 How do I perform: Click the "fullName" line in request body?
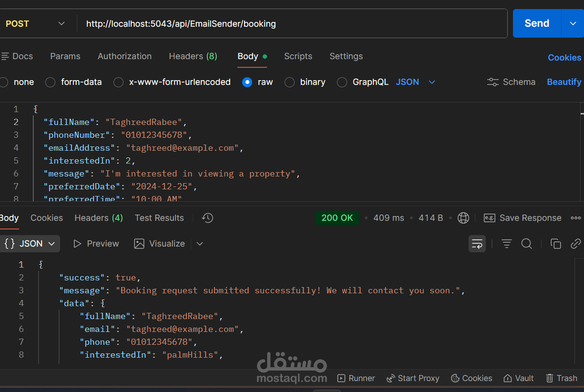[115, 122]
